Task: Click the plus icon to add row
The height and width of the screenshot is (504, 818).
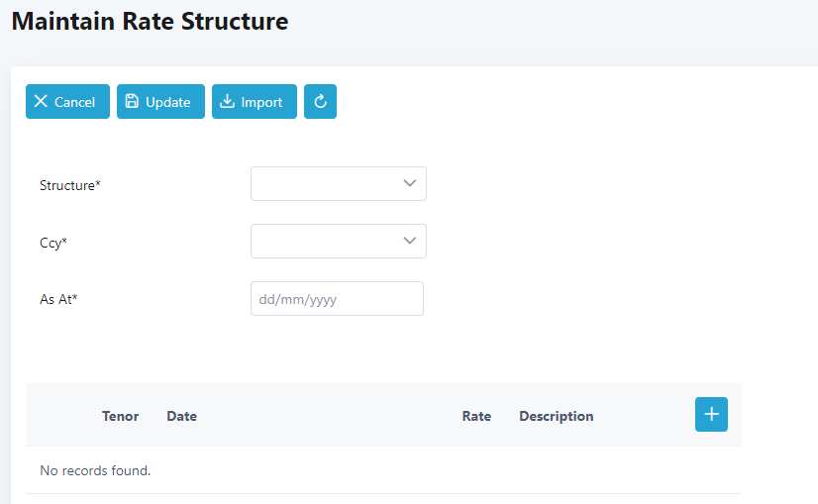Action: pyautogui.click(x=711, y=414)
